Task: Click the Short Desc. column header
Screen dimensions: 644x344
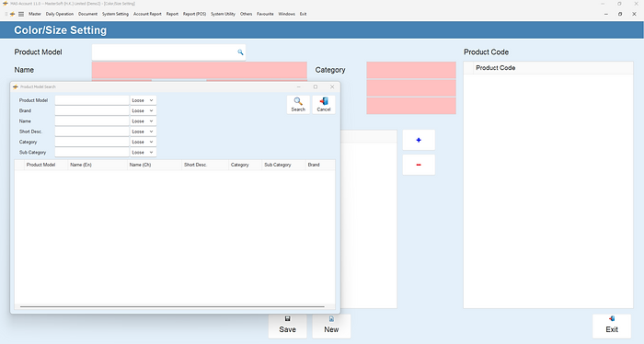Action: click(x=205, y=165)
